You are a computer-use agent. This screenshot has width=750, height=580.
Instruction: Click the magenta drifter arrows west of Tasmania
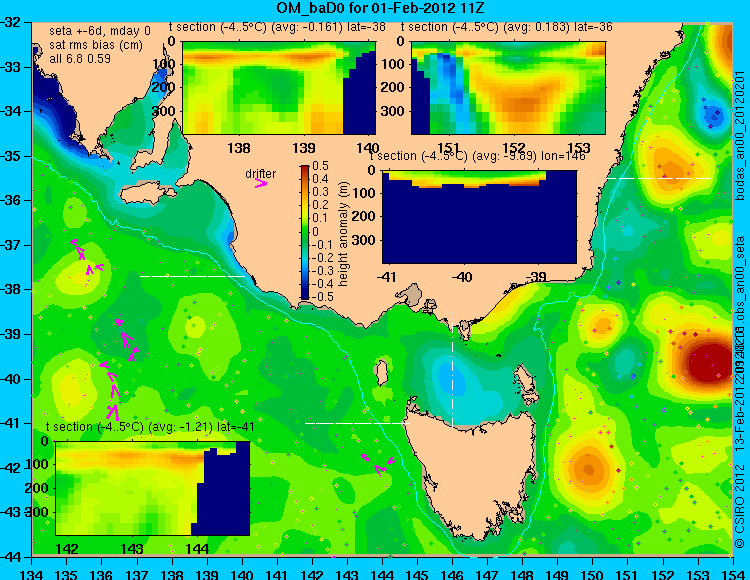click(x=378, y=465)
